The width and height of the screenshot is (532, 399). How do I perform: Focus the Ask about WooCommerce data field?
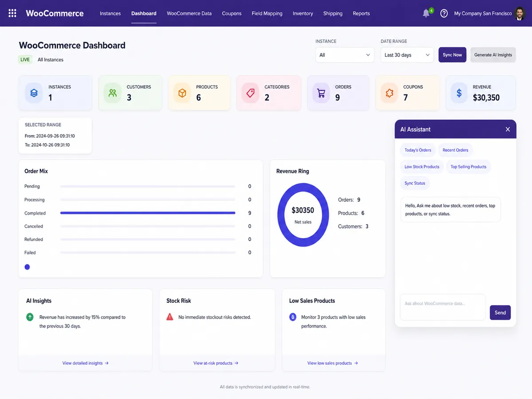click(x=443, y=307)
